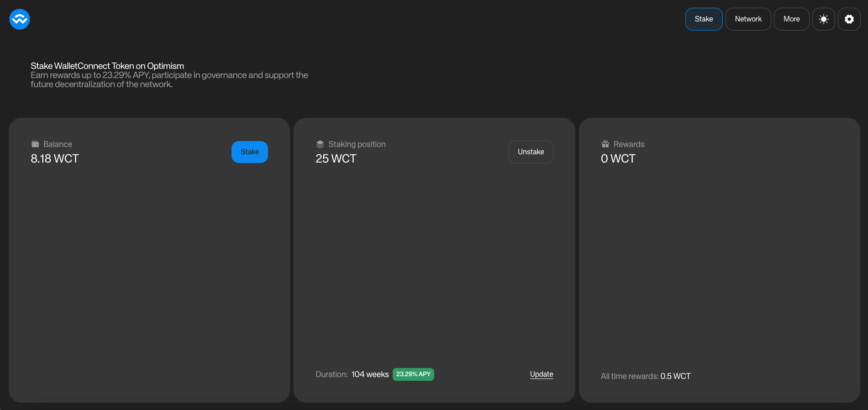Screen dimensions: 868x410
Task: Select the 8.18 WCT balance value
Action: tap(55, 159)
